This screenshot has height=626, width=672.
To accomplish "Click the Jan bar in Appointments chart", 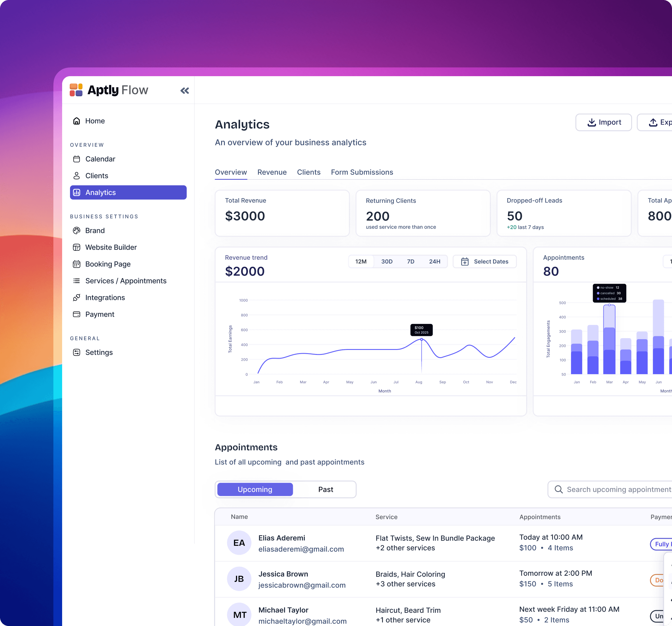I will (x=576, y=352).
